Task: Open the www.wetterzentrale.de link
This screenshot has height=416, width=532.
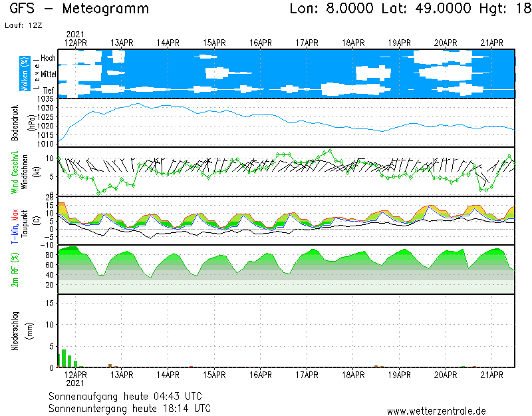Action: coord(436,411)
